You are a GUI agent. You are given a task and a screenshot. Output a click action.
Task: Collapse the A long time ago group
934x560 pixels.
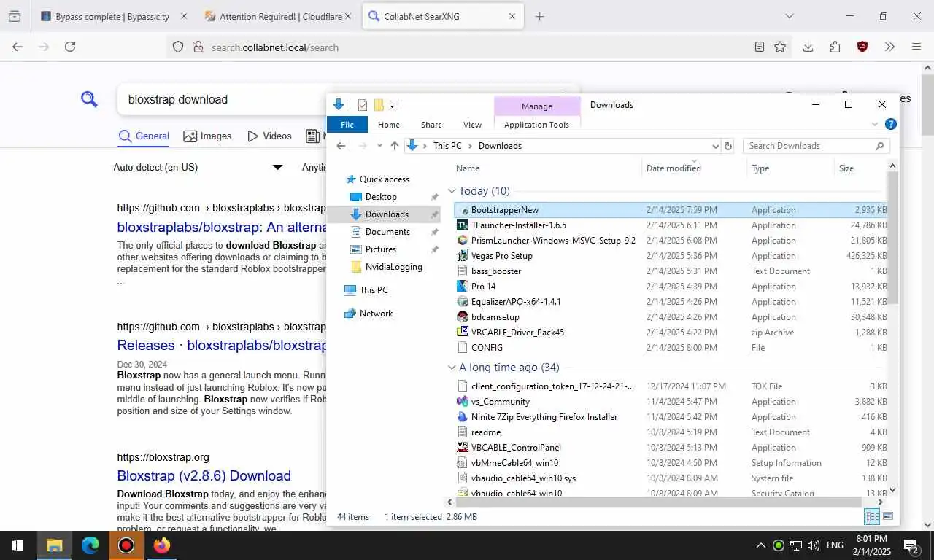(452, 367)
